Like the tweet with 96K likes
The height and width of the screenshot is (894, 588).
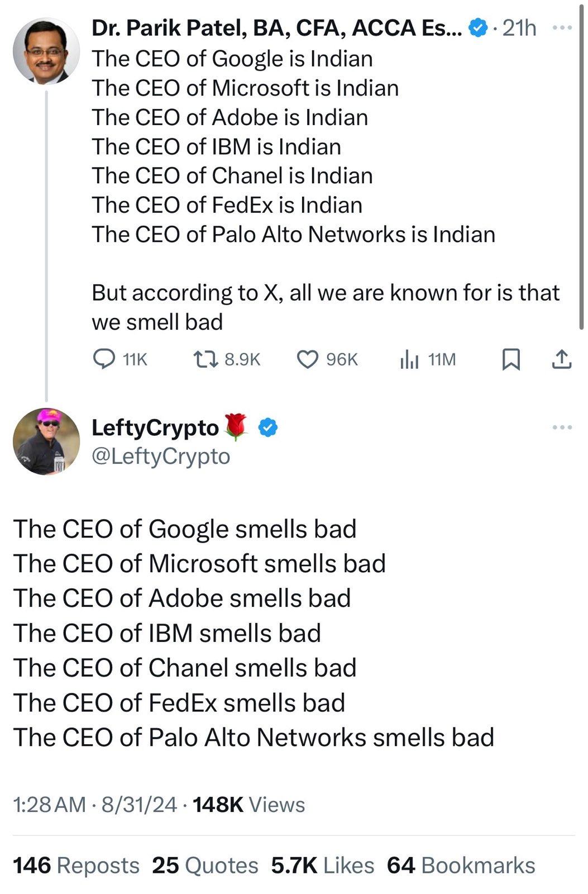point(307,359)
